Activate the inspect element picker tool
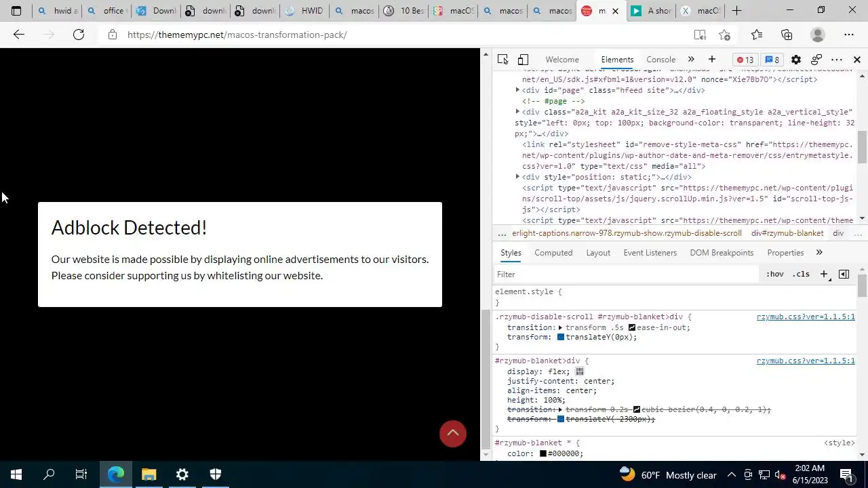 (502, 60)
